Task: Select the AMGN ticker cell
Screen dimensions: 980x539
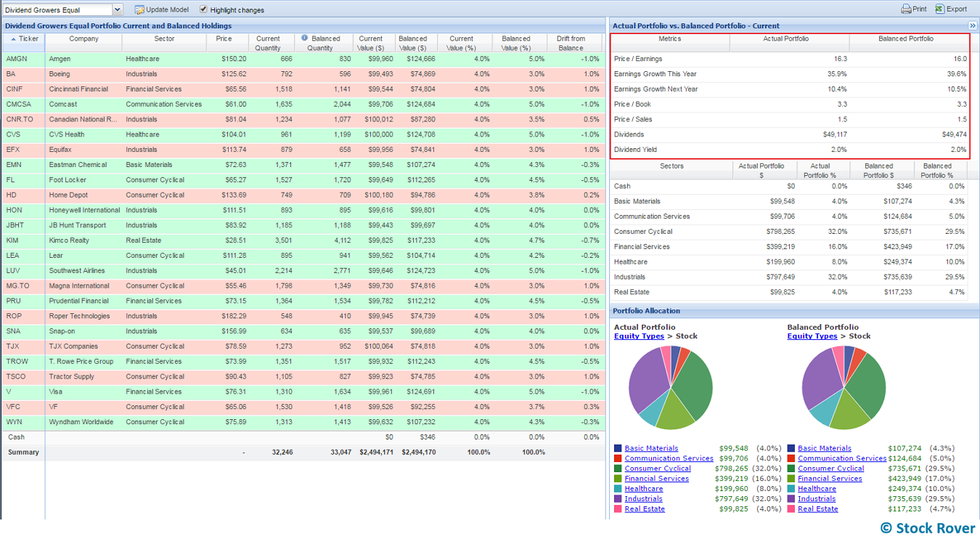Action: (23, 59)
